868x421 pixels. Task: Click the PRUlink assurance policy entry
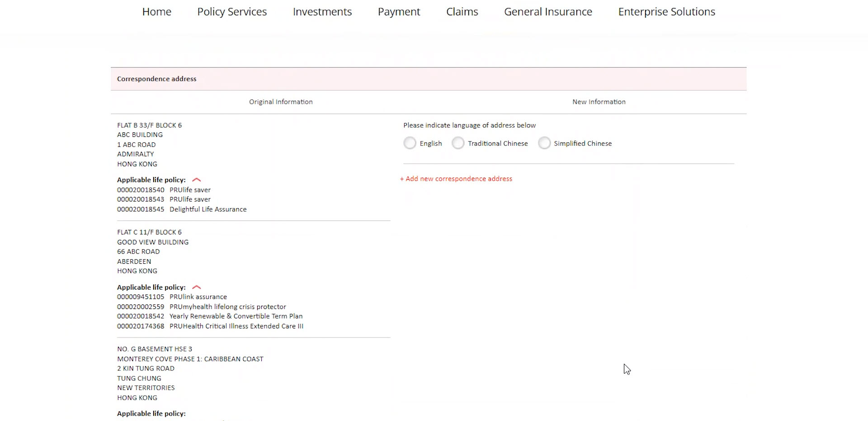(172, 297)
